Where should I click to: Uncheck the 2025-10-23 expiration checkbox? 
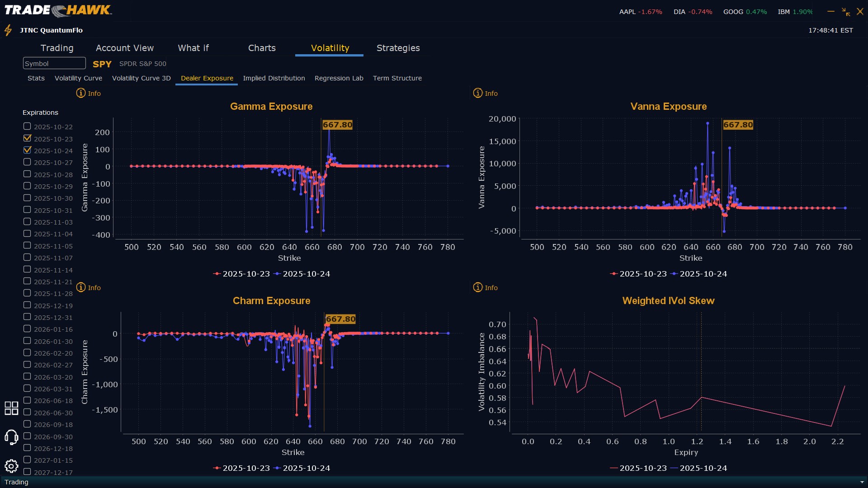[28, 138]
